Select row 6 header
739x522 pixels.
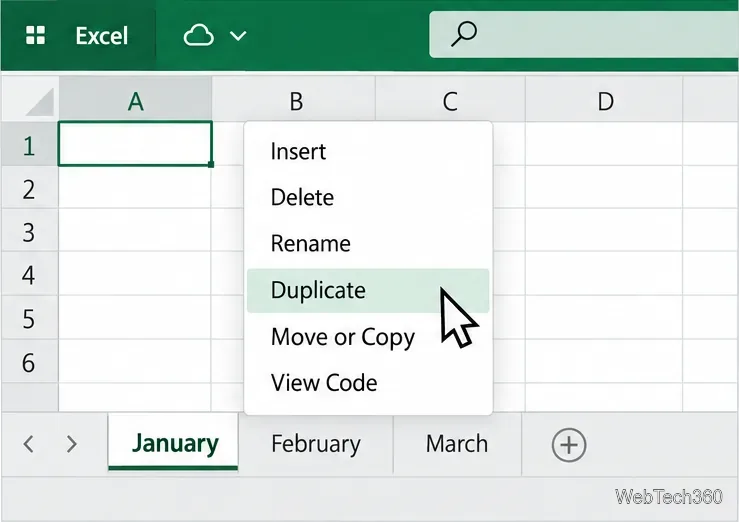click(x=29, y=362)
